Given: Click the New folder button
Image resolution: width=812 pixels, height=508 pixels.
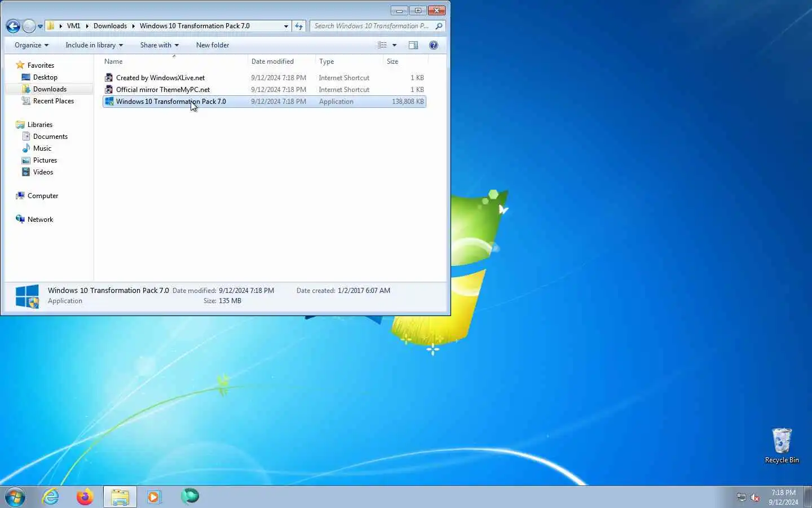Looking at the screenshot, I should pyautogui.click(x=213, y=45).
